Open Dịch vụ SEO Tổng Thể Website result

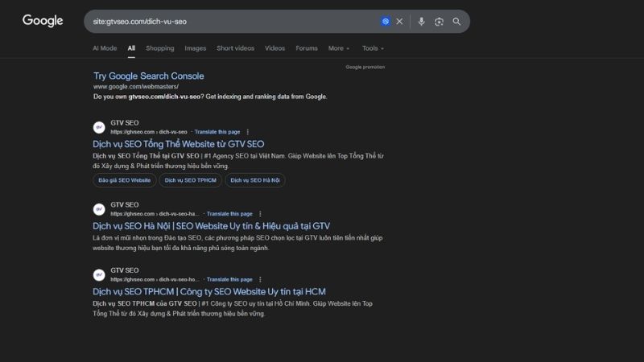pyautogui.click(x=178, y=144)
